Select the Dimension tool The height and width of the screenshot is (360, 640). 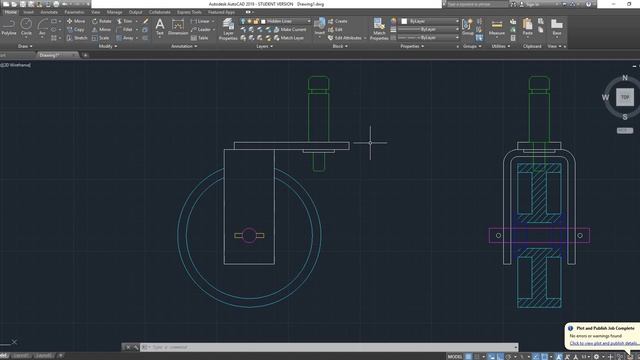178,27
